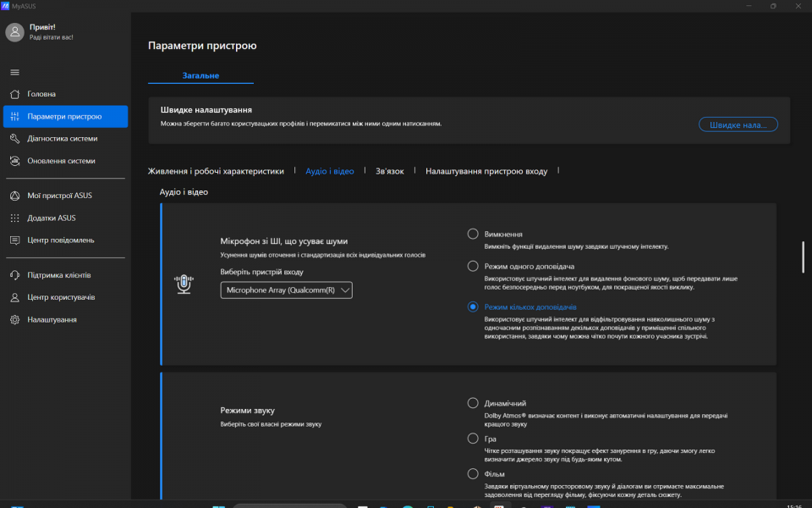Click the vertical scrollbar thumb
Screen dimensions: 812x508
[x=804, y=257]
